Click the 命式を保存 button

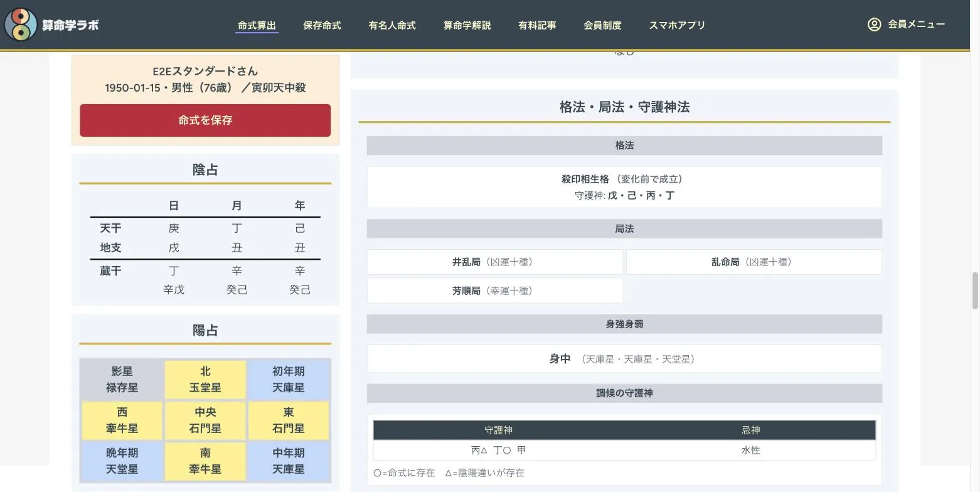point(205,120)
